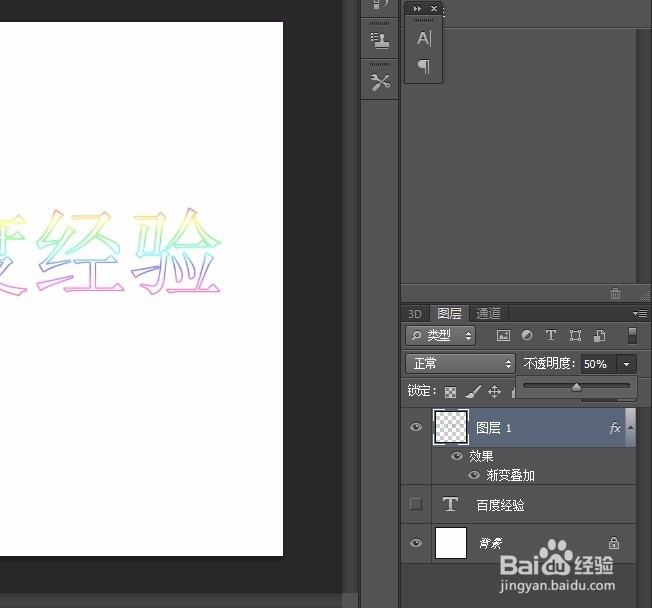Click the lock icon on 背景 layer
Viewport: 652px width, 608px height.
click(614, 543)
